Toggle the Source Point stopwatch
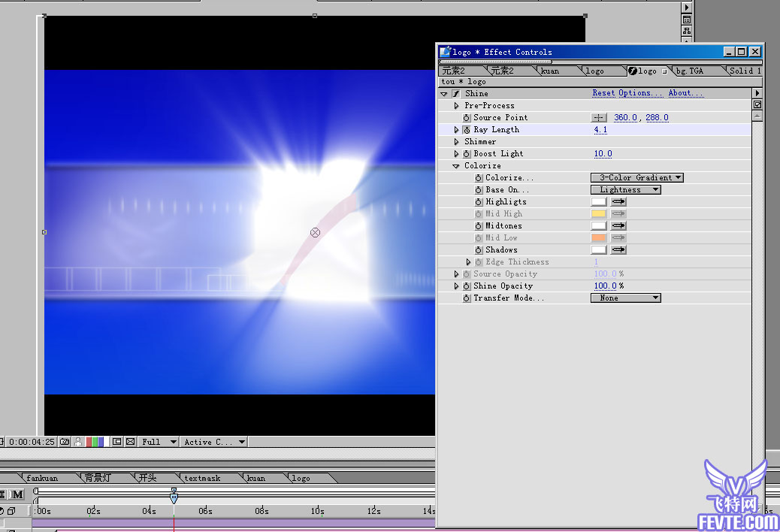780x532 pixels. [x=467, y=118]
